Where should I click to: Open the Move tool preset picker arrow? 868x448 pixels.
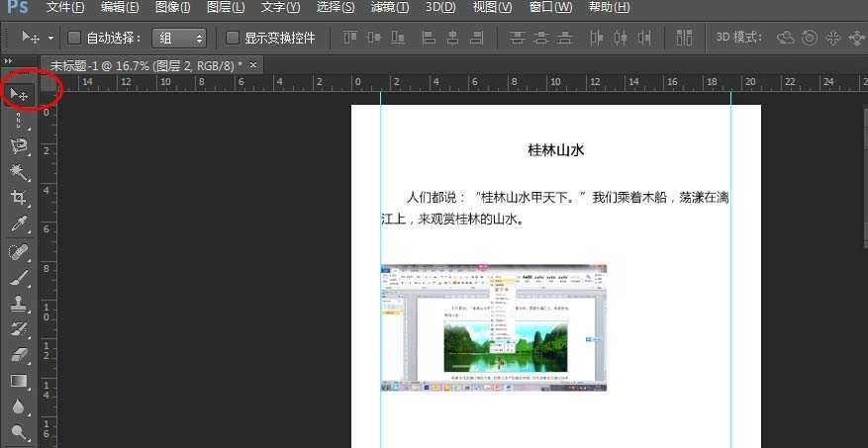pyautogui.click(x=50, y=39)
